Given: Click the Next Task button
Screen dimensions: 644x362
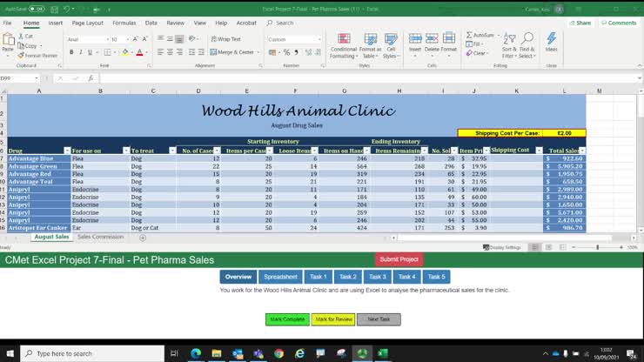Looking at the screenshot, I should click(379, 319).
